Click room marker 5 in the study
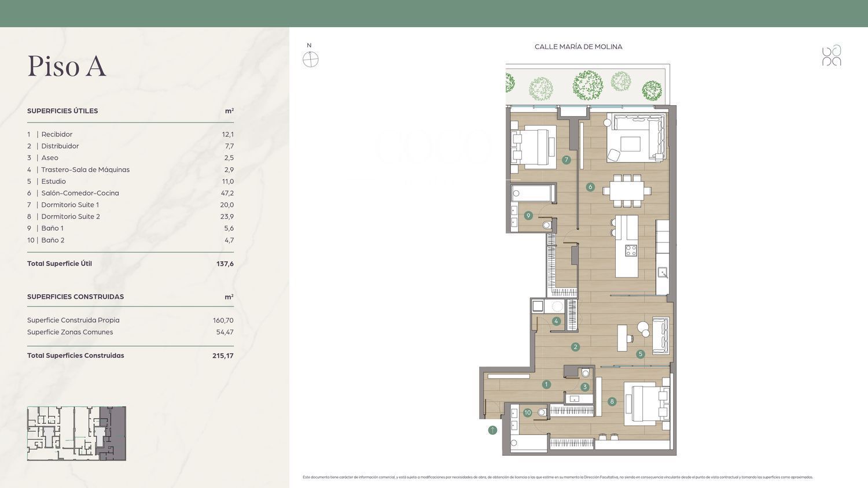 pos(640,354)
